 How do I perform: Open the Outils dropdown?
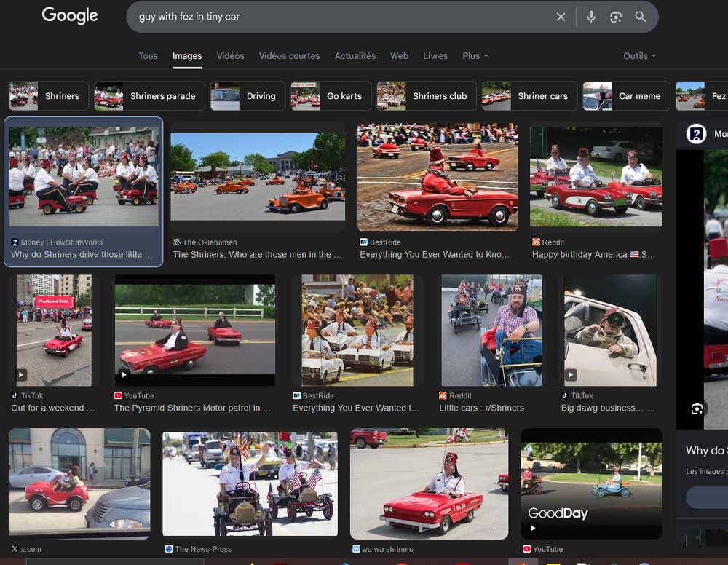(639, 56)
